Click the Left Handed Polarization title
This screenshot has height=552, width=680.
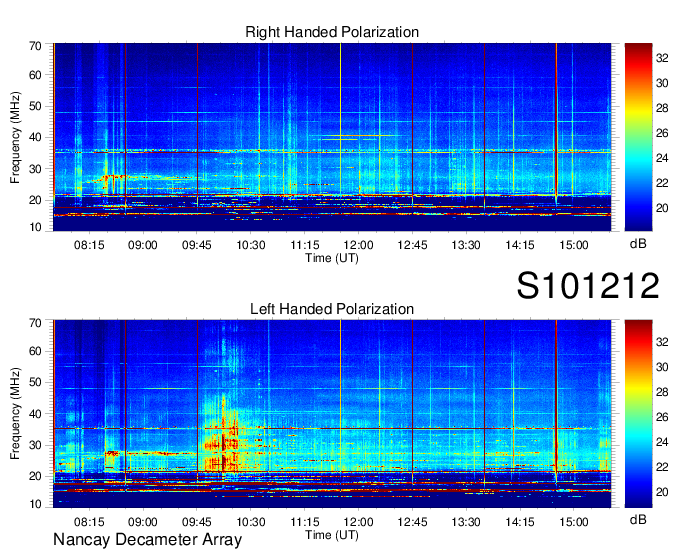[332, 309]
